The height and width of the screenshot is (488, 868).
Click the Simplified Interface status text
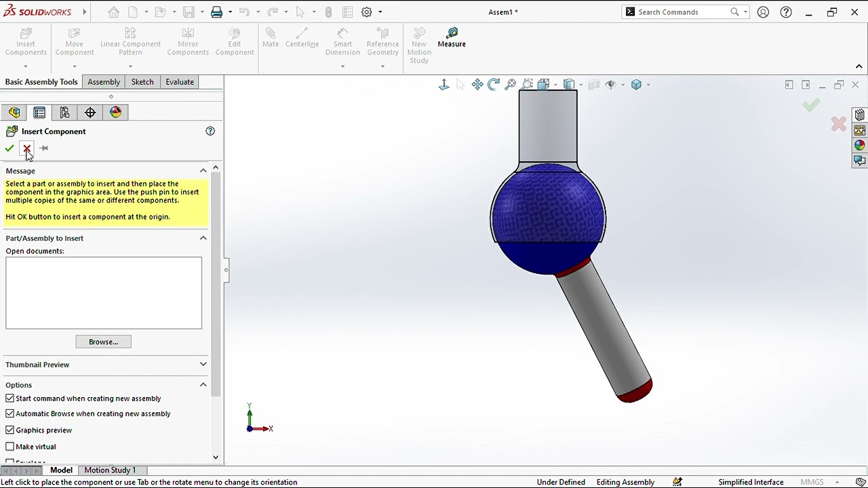click(x=751, y=482)
